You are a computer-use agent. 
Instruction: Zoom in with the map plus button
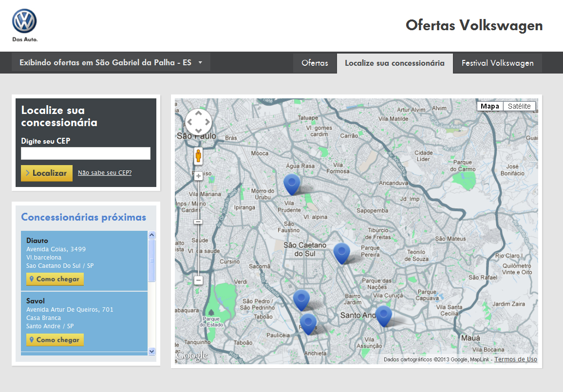click(198, 176)
